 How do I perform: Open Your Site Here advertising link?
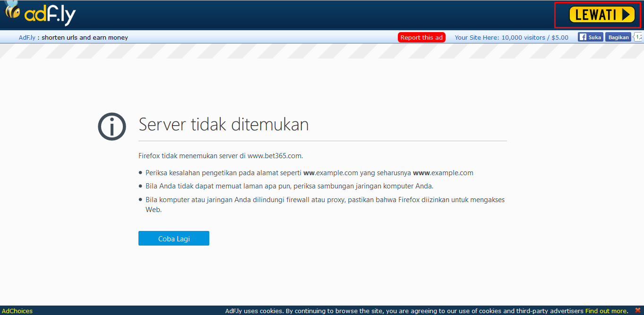pos(511,37)
